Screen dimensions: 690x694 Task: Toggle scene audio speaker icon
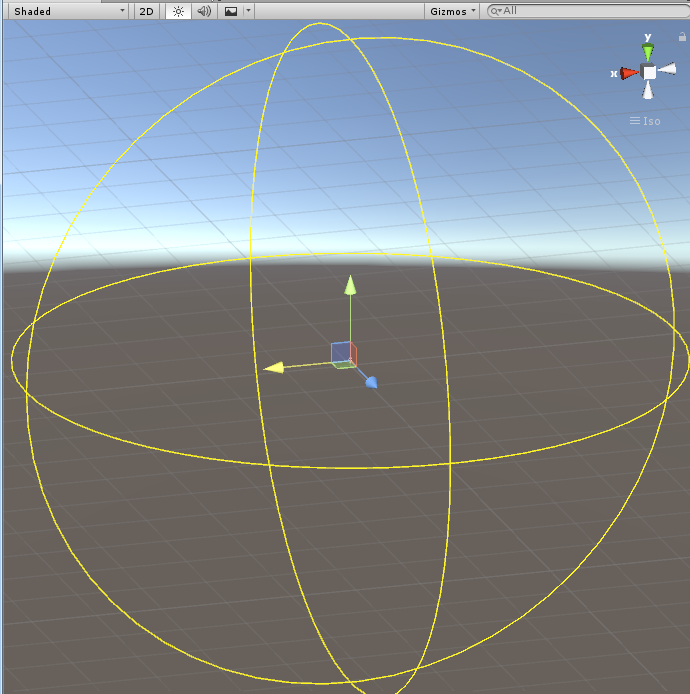coord(204,12)
